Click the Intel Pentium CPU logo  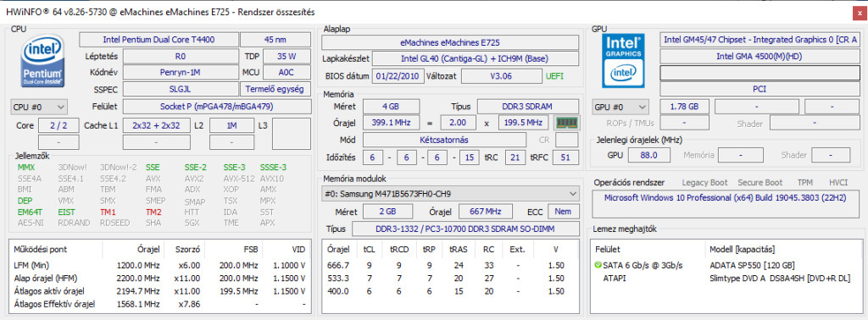click(x=43, y=61)
